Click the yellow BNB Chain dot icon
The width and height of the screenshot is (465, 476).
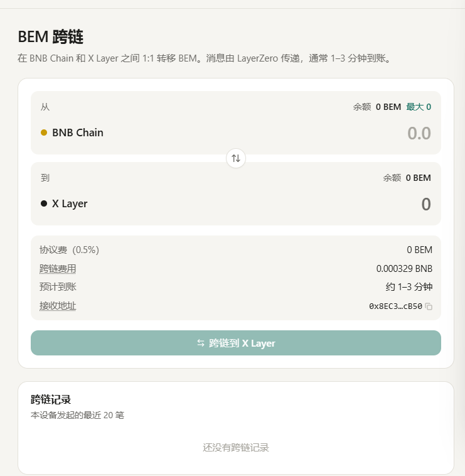(44, 133)
